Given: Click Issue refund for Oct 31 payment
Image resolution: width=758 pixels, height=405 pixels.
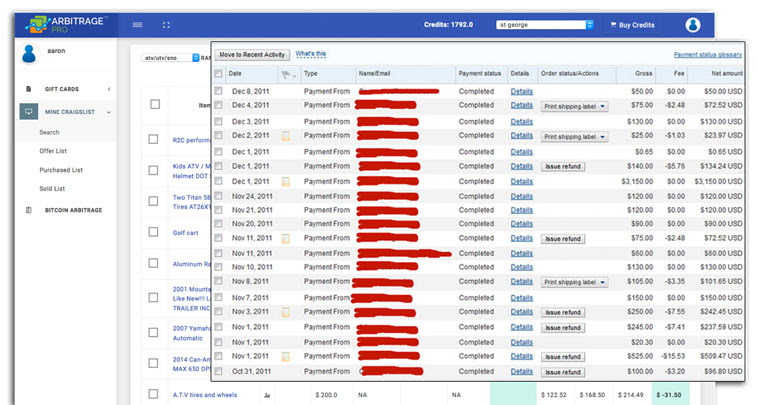Looking at the screenshot, I should 563,373.
